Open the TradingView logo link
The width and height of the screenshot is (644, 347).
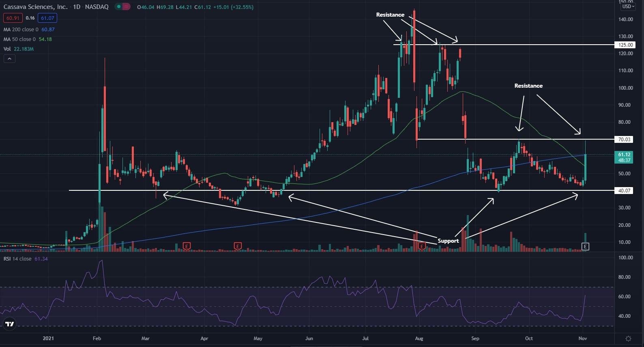[9, 324]
